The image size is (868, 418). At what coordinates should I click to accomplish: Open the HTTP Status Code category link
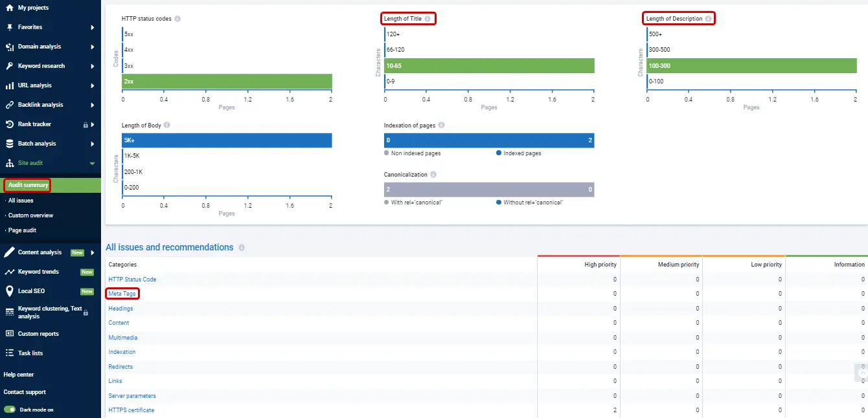(132, 280)
